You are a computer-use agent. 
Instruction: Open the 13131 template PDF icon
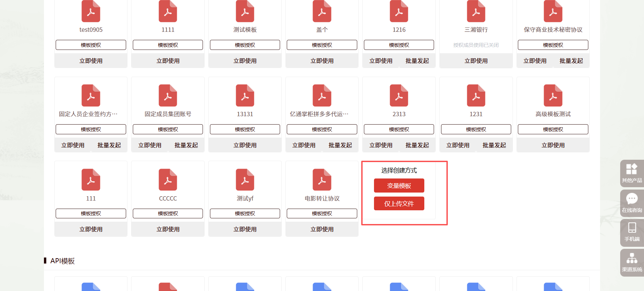(245, 95)
